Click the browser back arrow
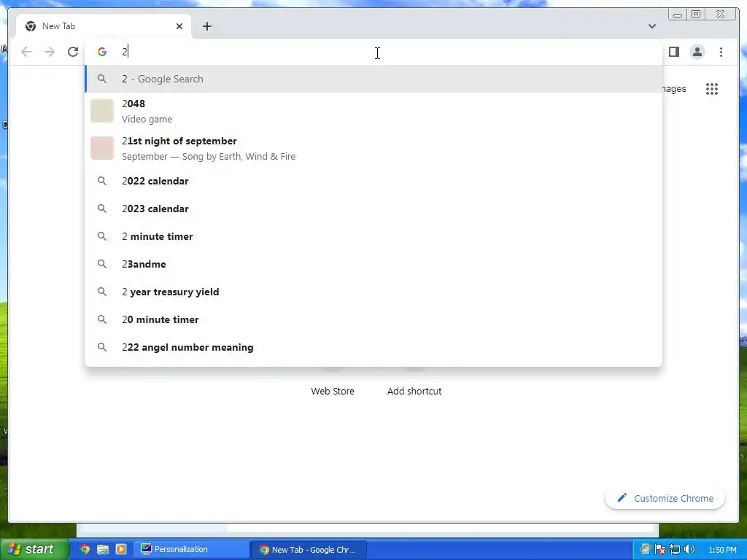Viewport: 747px width, 560px height. [26, 52]
